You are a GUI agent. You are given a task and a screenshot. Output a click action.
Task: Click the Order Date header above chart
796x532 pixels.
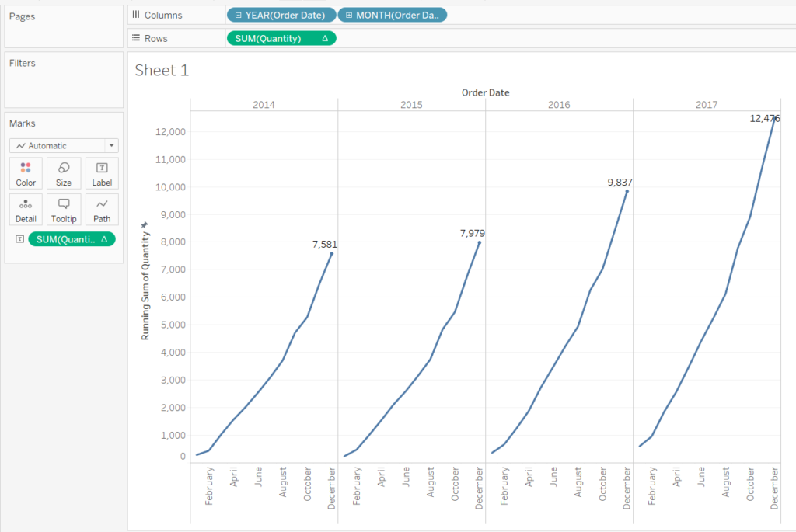[485, 92]
